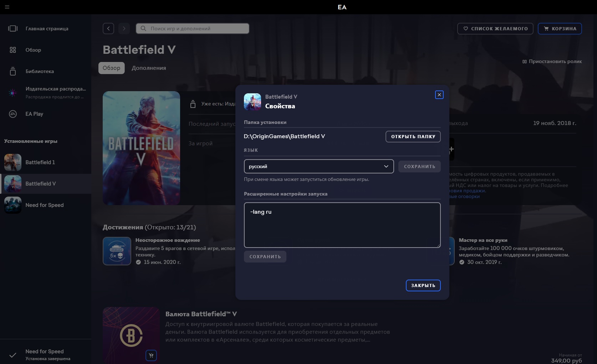
Task: Open EA Play in the sidebar
Action: (x=46, y=114)
